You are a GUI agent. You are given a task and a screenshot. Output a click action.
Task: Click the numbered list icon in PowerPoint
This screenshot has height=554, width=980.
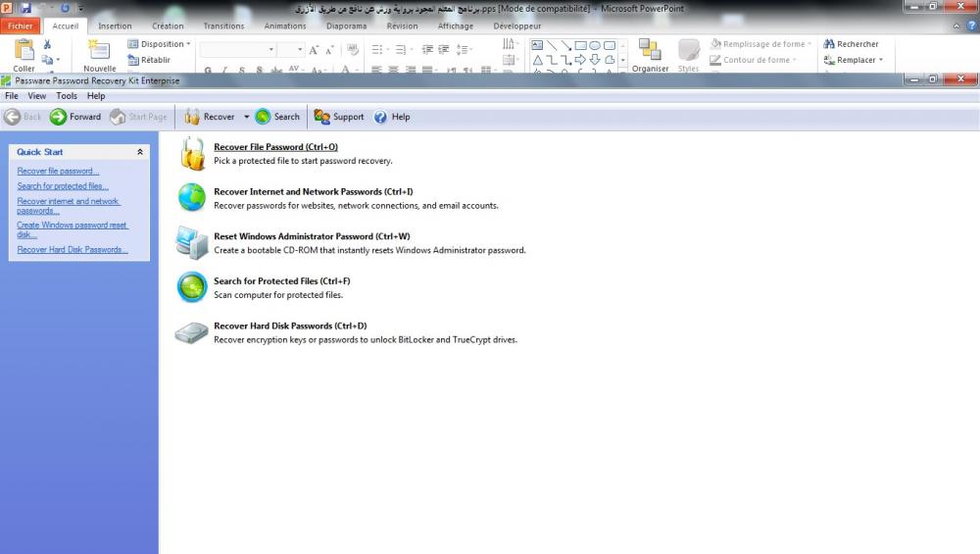click(x=403, y=49)
